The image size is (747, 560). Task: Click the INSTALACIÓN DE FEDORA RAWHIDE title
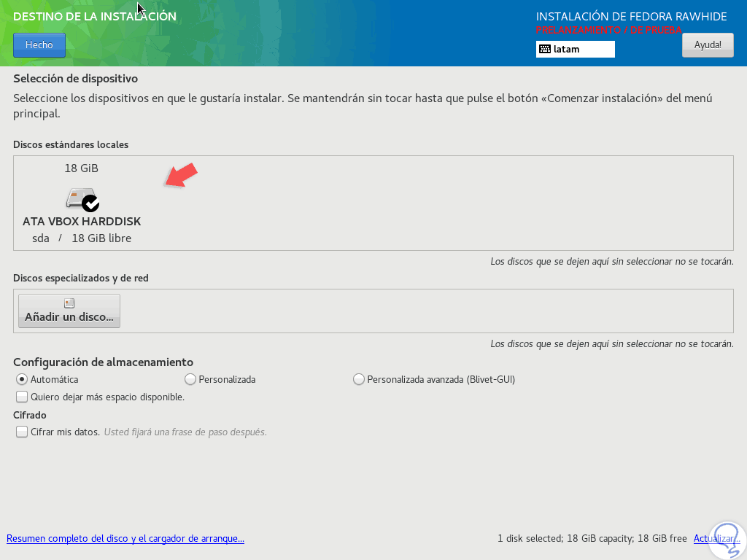click(x=631, y=16)
